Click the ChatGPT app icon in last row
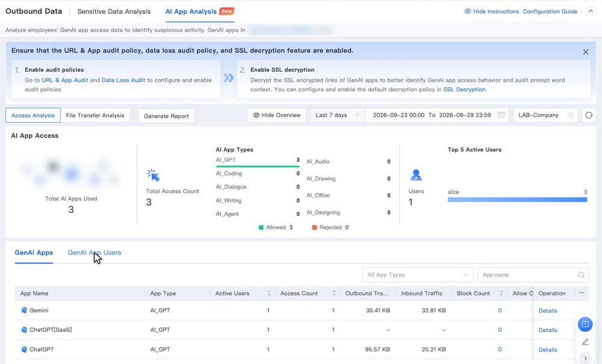 [24, 350]
